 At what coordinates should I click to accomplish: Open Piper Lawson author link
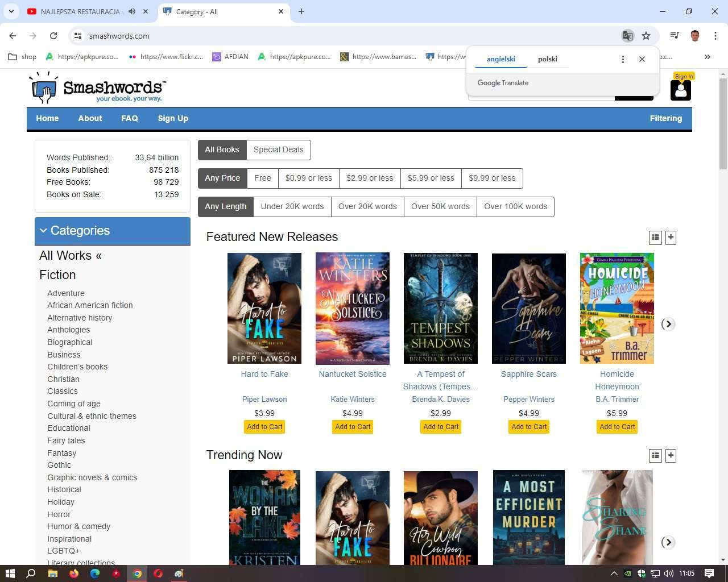click(x=264, y=399)
